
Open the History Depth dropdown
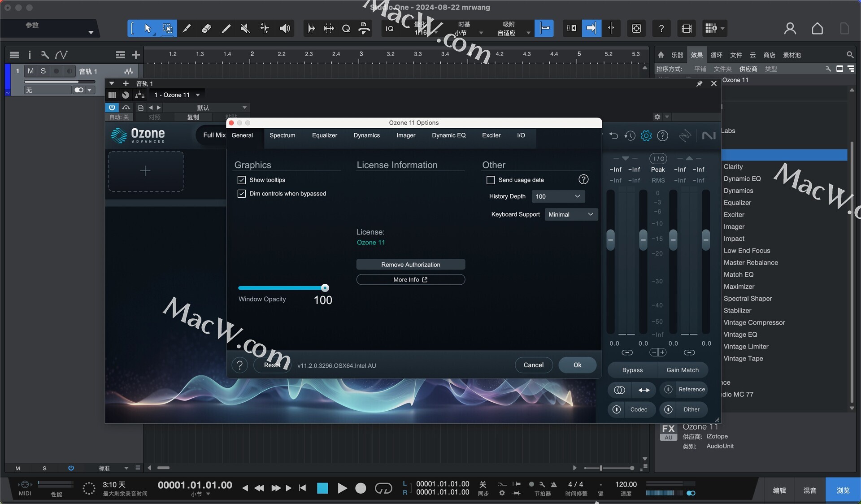click(x=558, y=196)
